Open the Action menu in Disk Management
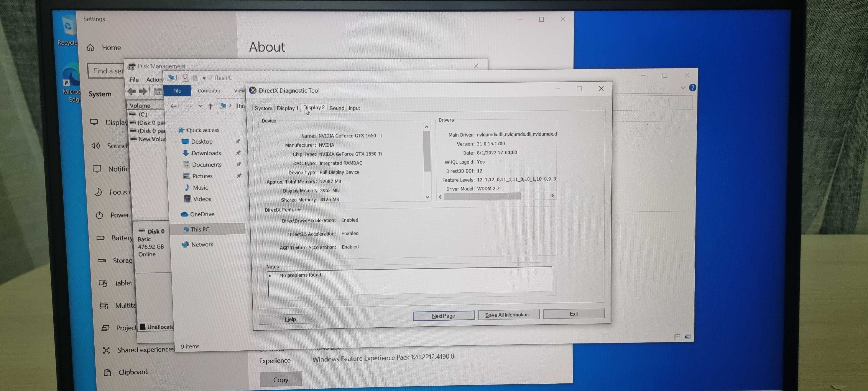The width and height of the screenshot is (868, 391). click(154, 80)
